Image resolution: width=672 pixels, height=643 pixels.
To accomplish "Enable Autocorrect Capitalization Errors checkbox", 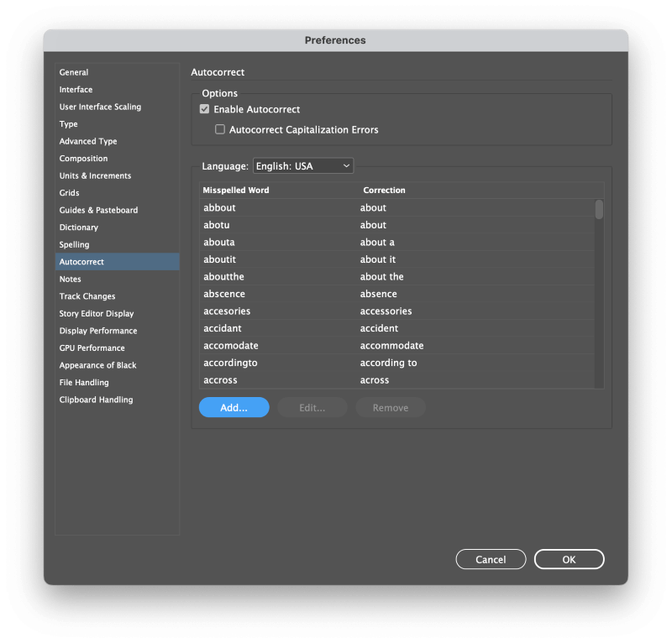I will click(220, 129).
